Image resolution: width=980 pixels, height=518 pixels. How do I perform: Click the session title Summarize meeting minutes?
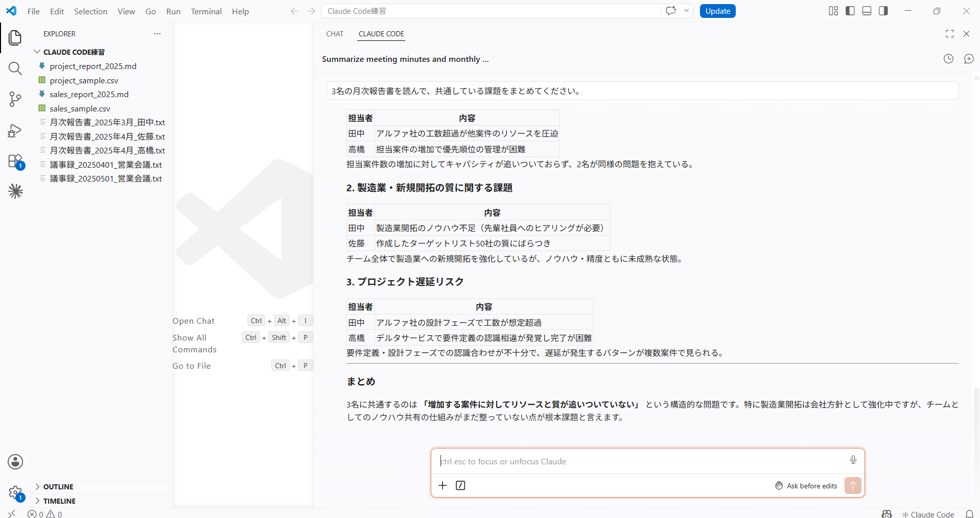(405, 59)
